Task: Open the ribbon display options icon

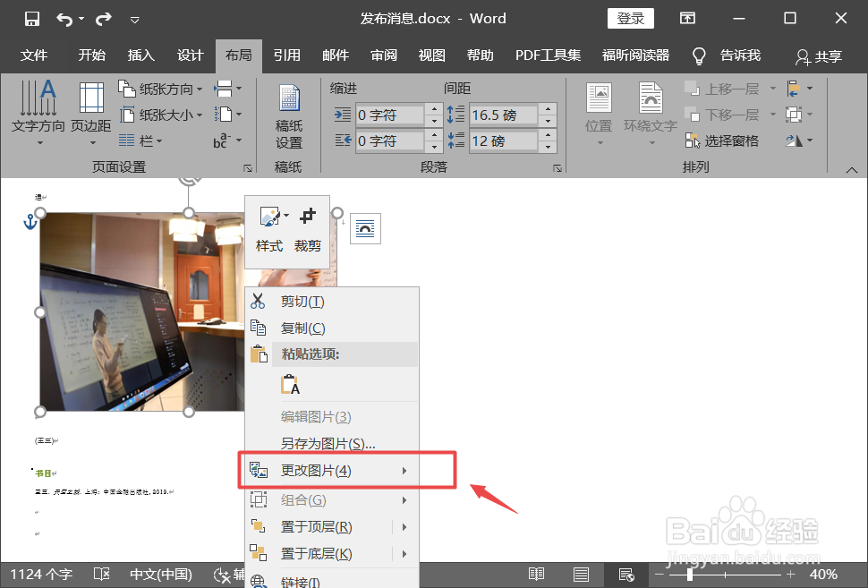Action: pyautogui.click(x=687, y=18)
